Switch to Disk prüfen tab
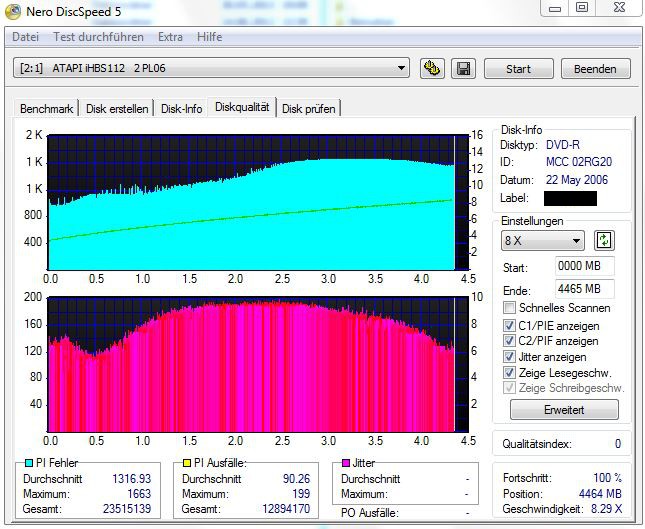The image size is (645, 529). pyautogui.click(x=309, y=109)
